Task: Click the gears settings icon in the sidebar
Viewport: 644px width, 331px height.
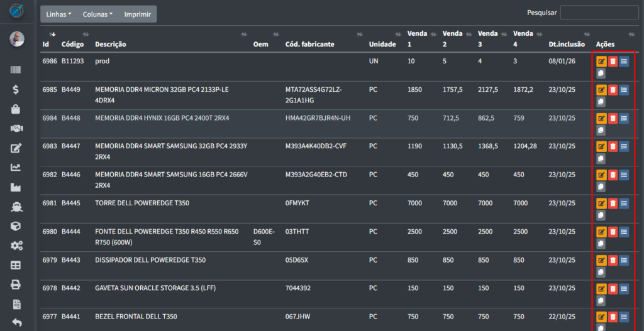Action: pos(16,246)
